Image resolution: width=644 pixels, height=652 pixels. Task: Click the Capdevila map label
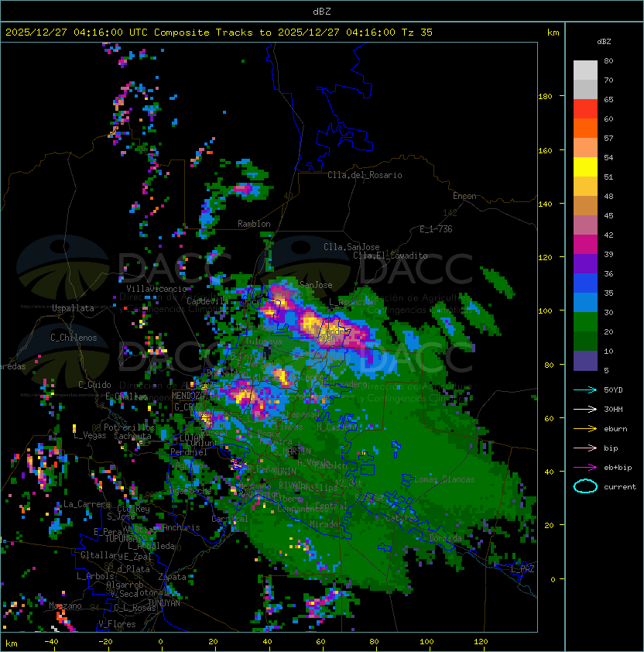tap(207, 300)
